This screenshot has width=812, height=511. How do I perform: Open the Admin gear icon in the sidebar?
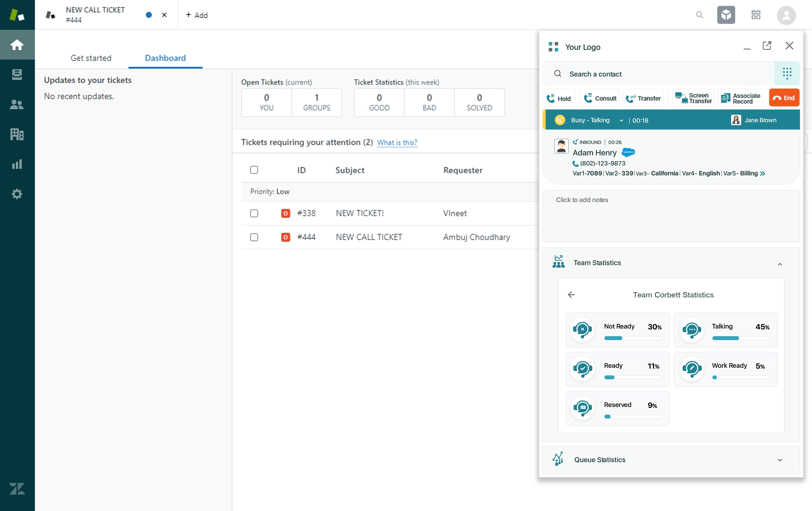(x=17, y=194)
